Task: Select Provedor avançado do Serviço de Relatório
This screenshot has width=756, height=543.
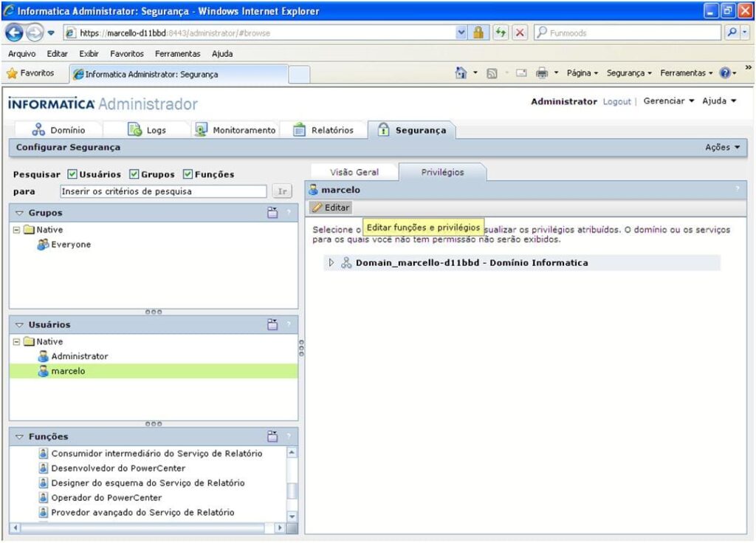Action: pyautogui.click(x=142, y=512)
